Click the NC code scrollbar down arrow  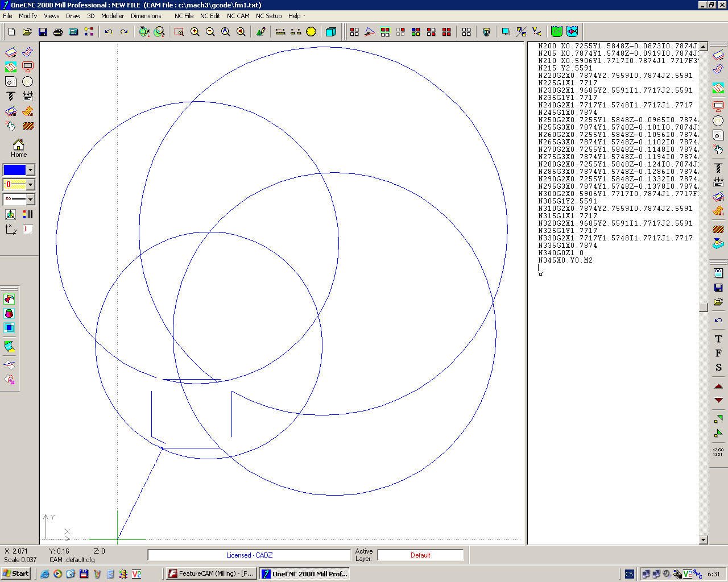point(704,540)
